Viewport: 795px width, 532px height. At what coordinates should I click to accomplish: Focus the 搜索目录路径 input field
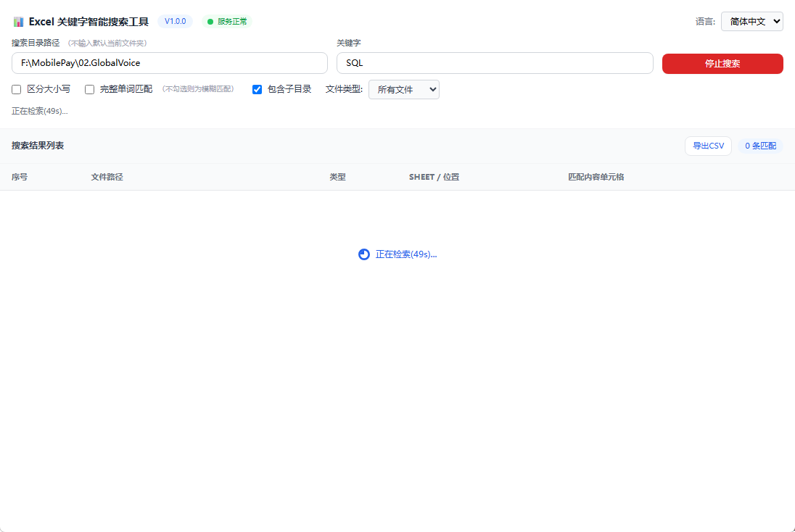pyautogui.click(x=169, y=63)
